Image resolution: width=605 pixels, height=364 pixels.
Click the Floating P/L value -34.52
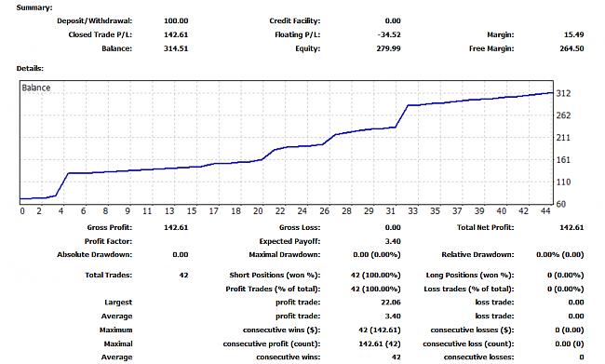coord(389,34)
